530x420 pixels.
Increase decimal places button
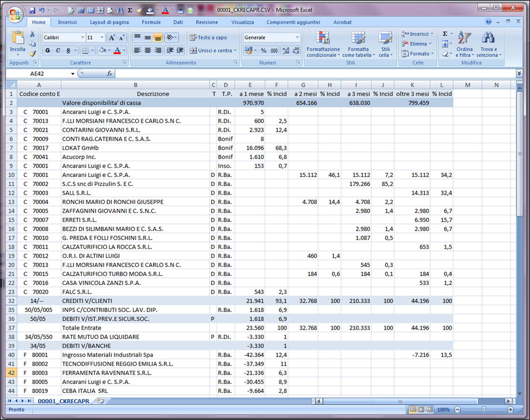286,51
